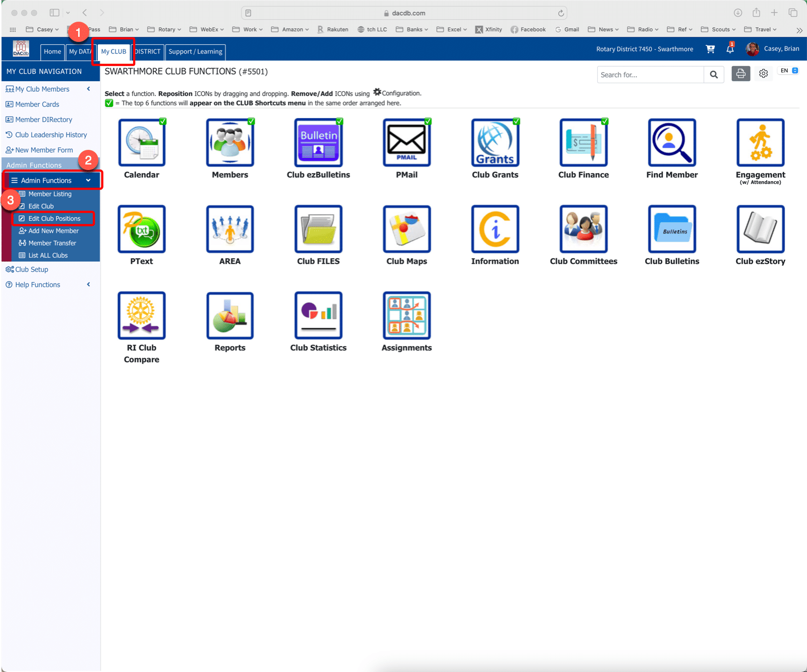
Task: Open Club Setup in sidebar
Action: (31, 269)
